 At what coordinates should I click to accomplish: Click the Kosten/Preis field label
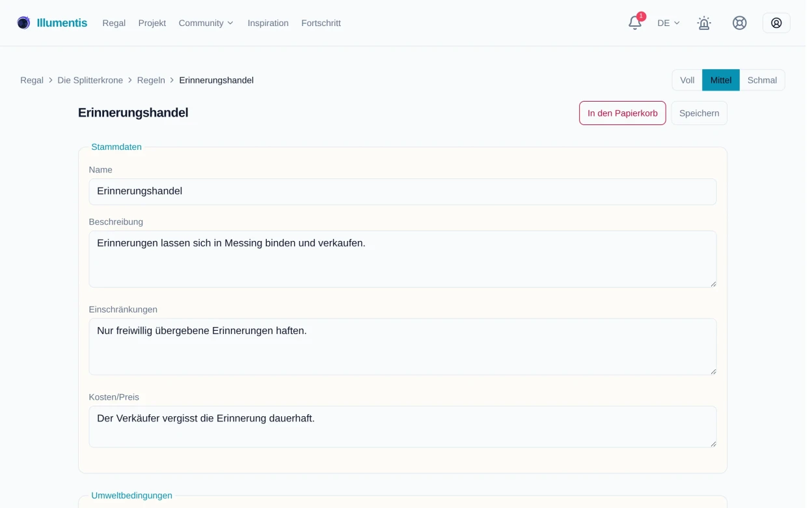(x=114, y=397)
